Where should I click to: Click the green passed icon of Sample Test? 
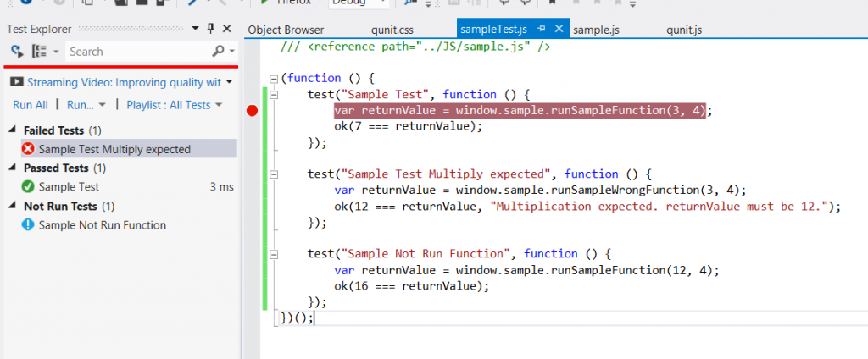28,187
